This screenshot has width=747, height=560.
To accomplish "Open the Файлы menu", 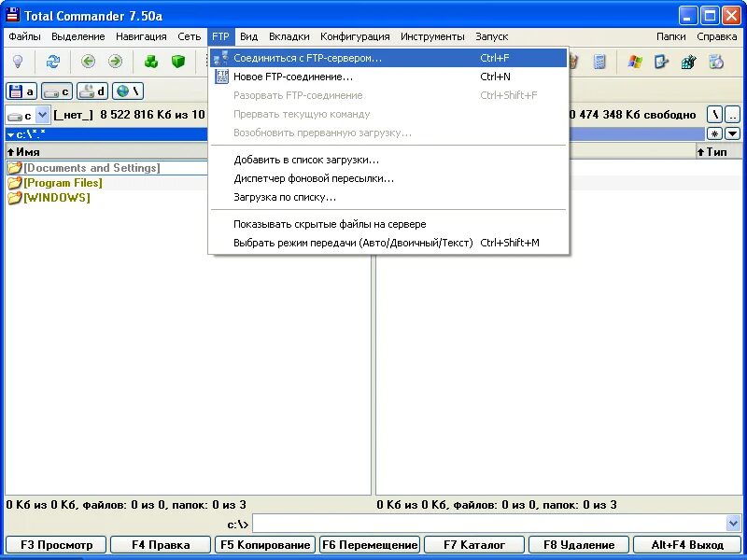I will 24,36.
